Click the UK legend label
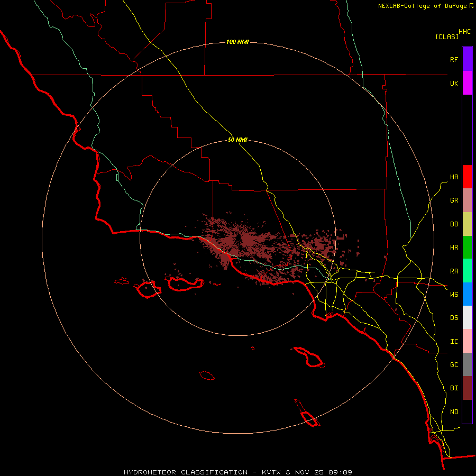The width and height of the screenshot is (476, 476). coord(454,83)
